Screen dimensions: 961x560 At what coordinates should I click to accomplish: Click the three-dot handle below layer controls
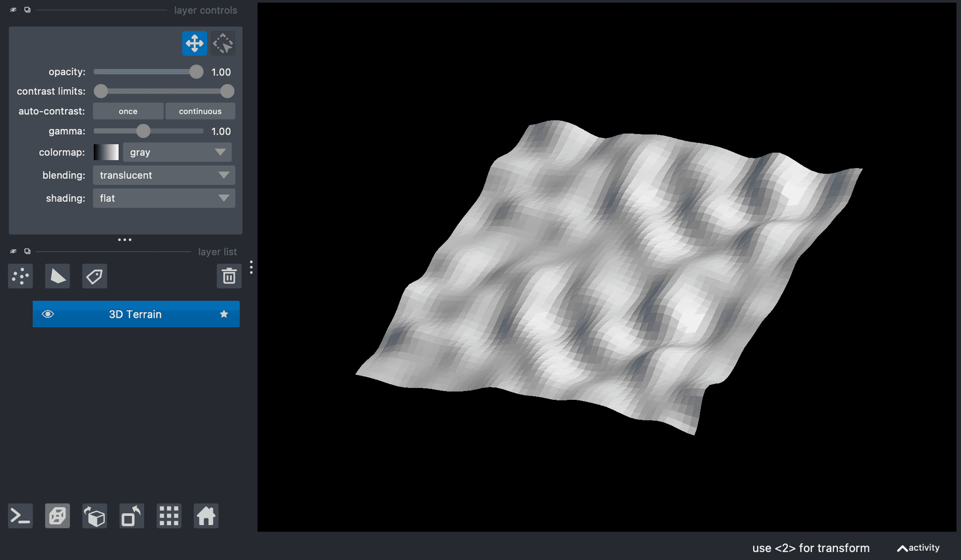click(125, 240)
